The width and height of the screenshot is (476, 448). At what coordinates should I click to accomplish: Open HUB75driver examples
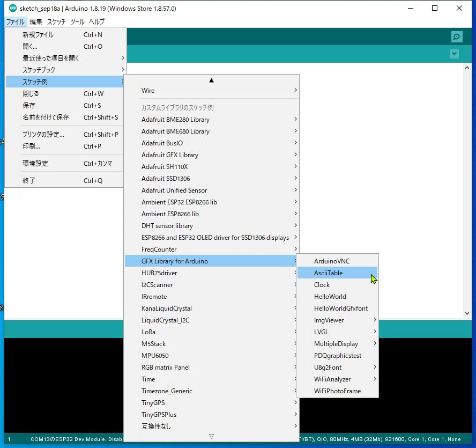pos(210,273)
